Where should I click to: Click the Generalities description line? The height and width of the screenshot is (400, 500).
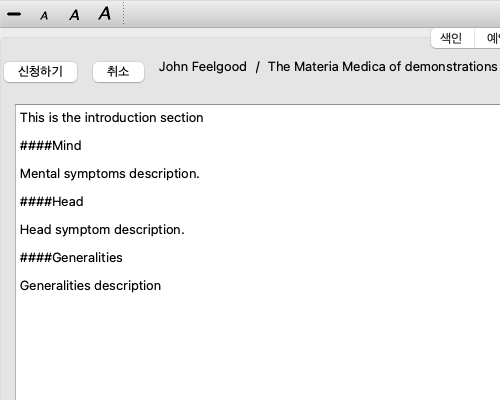pos(90,286)
